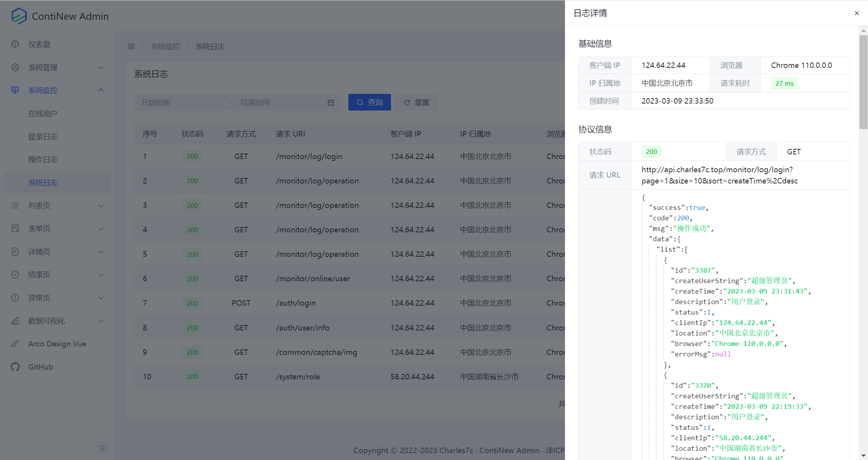Click the 系统监控 breadcrumb link
Screen dimensions: 868x460
tap(165, 47)
